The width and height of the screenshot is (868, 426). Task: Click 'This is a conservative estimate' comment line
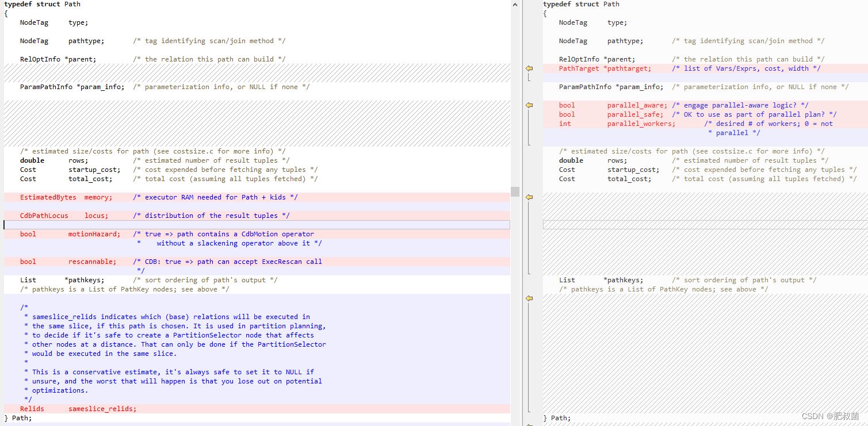tap(169, 372)
